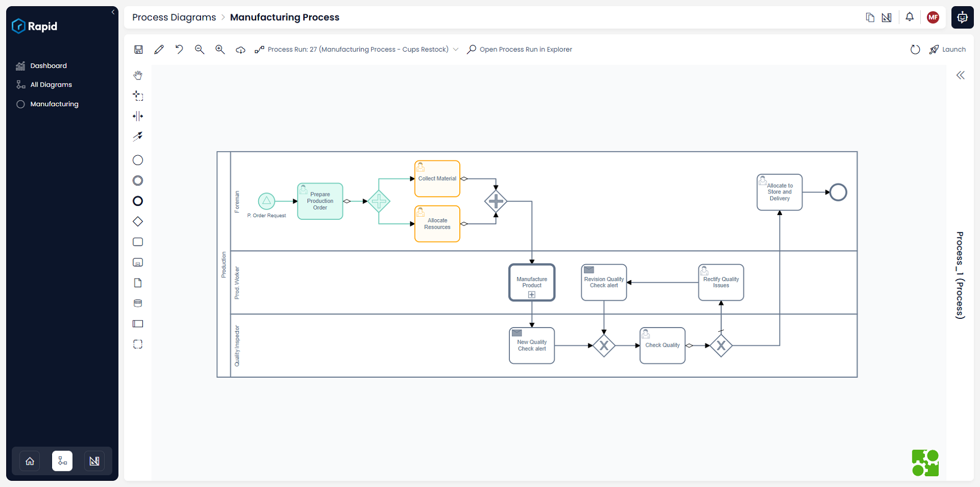This screenshot has width=980, height=487.
Task: Expand the properties panel with double chevron
Action: (x=960, y=75)
